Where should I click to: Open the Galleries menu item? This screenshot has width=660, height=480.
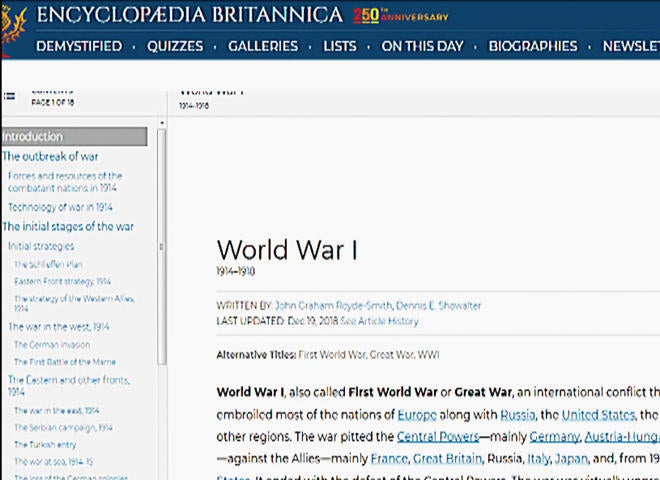[263, 46]
